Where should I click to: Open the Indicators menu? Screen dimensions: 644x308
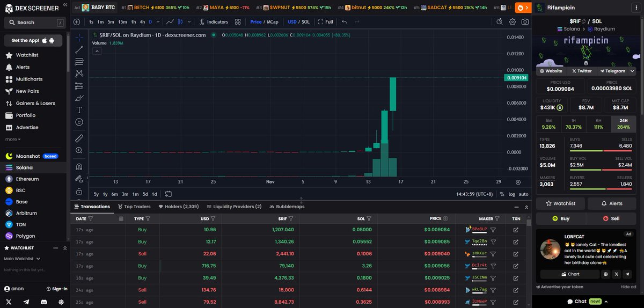[214, 22]
